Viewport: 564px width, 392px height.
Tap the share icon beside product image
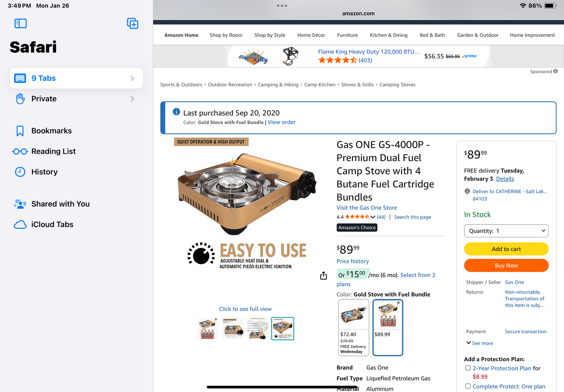[324, 276]
